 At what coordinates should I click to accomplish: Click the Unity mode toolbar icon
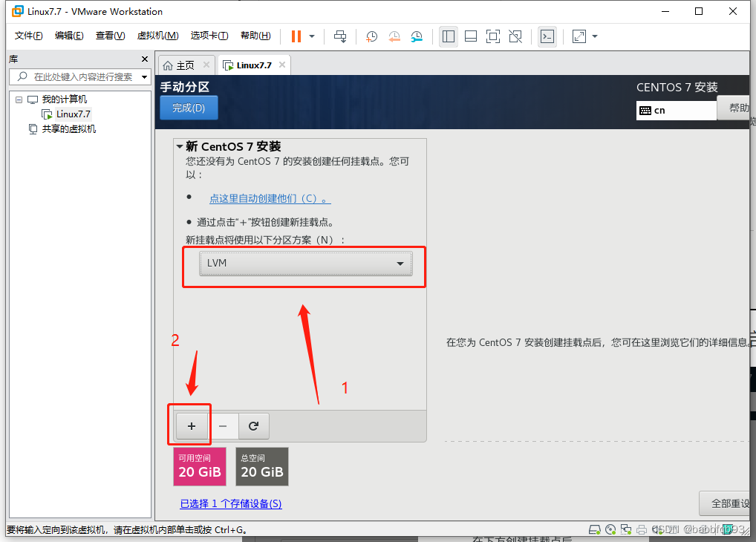[515, 36]
